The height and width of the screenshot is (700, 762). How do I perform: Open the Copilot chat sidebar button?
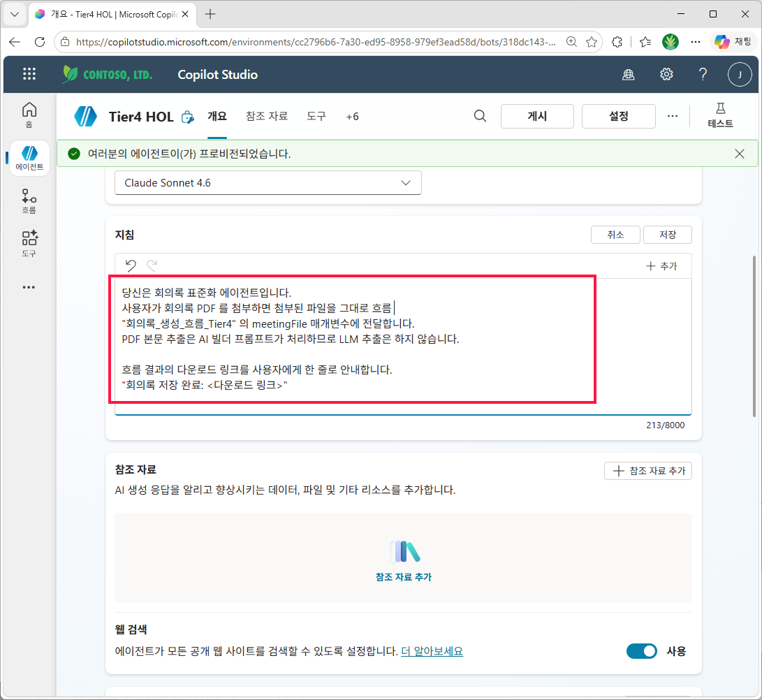pos(733,42)
